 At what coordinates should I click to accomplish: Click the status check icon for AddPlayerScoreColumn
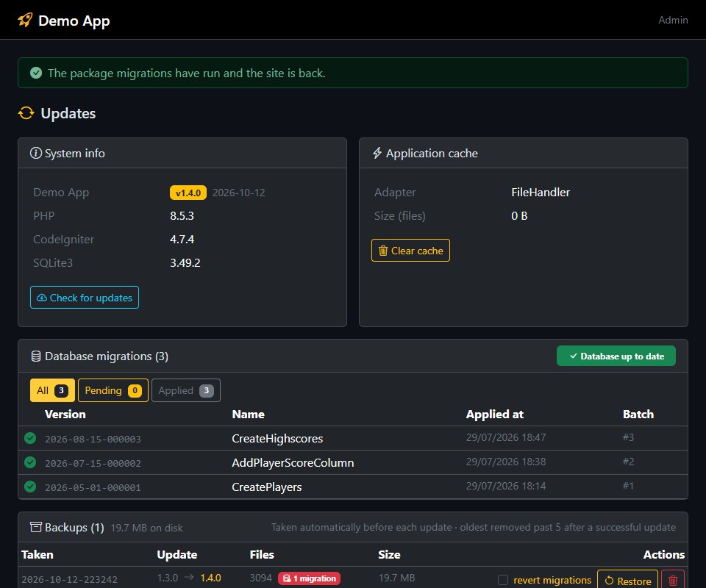tap(30, 462)
